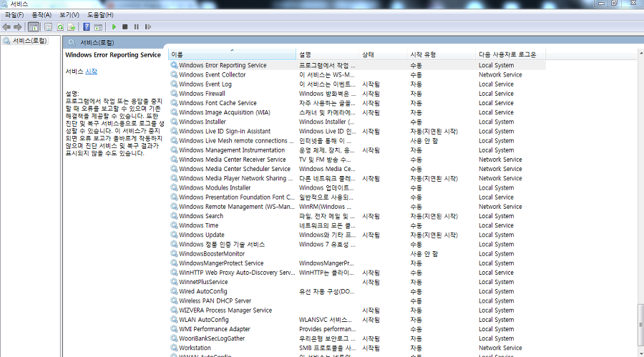Click the 시작 link to start the service
The height and width of the screenshot is (357, 644).
91,71
